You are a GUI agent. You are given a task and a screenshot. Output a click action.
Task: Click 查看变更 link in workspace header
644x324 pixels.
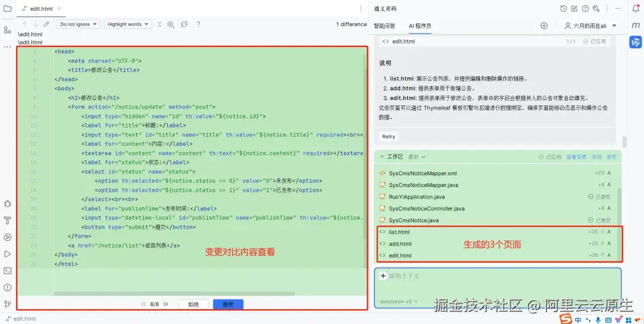tap(577, 157)
